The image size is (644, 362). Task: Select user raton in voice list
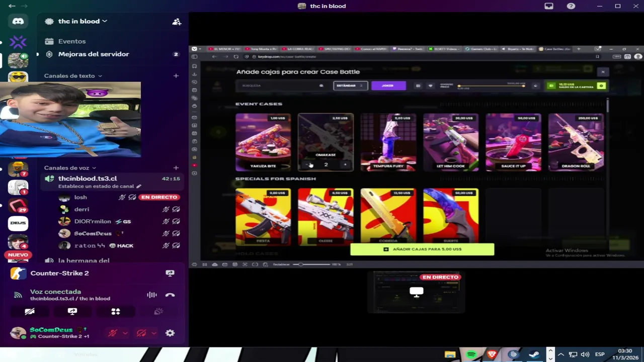[x=90, y=245]
